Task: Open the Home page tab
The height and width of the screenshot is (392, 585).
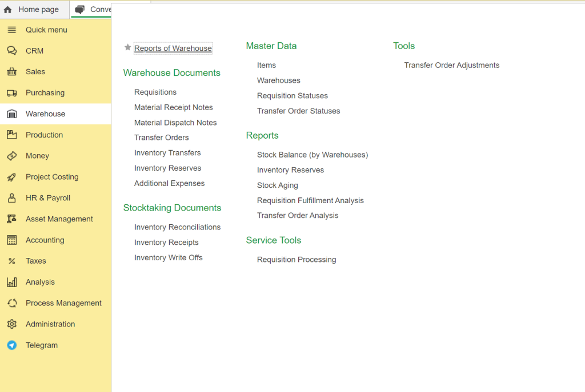Action: [x=34, y=9]
